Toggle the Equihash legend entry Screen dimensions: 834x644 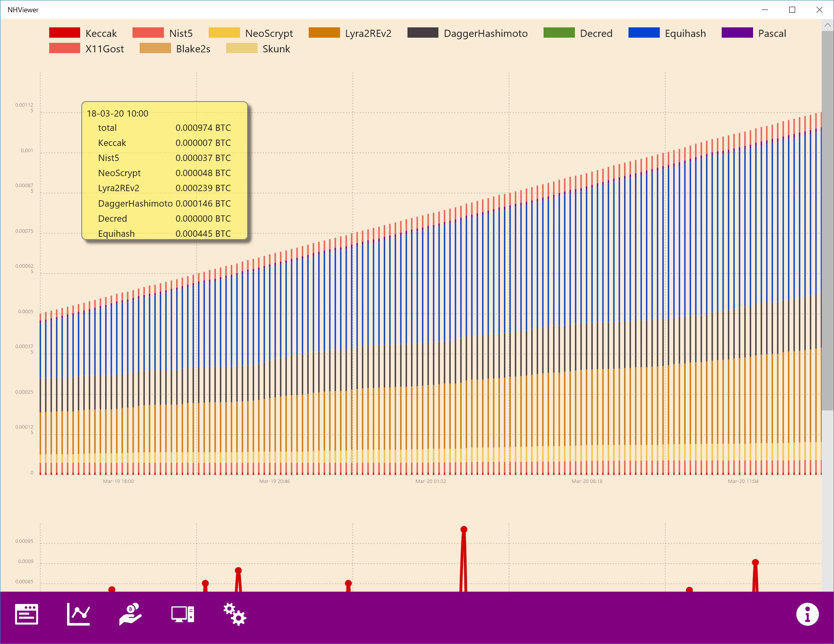pos(685,33)
